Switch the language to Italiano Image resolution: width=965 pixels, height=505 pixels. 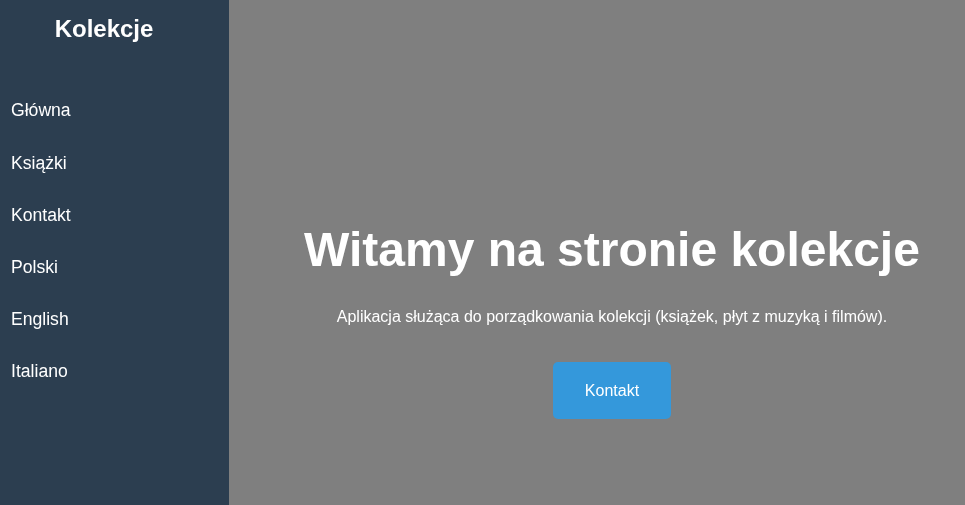[x=39, y=371]
